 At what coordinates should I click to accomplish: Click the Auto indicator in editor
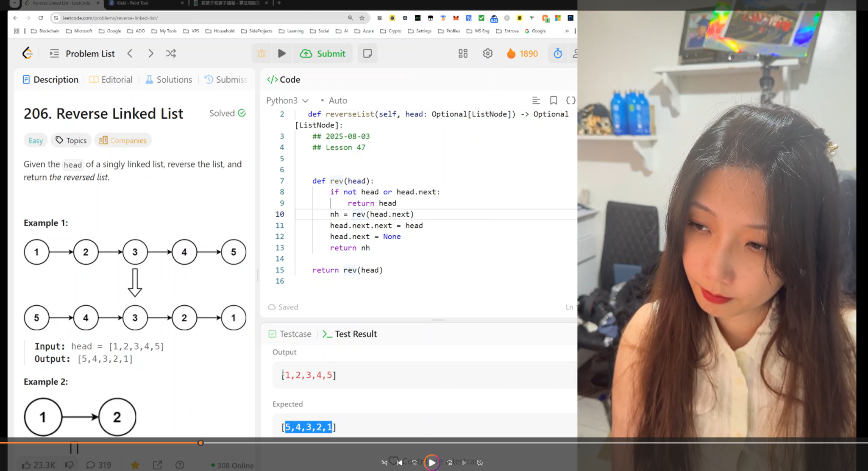[334, 100]
